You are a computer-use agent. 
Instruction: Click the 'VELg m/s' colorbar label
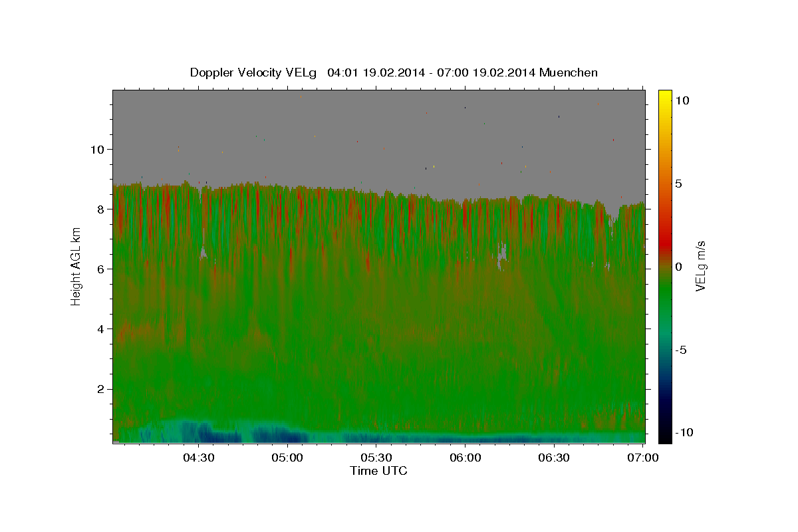(701, 266)
